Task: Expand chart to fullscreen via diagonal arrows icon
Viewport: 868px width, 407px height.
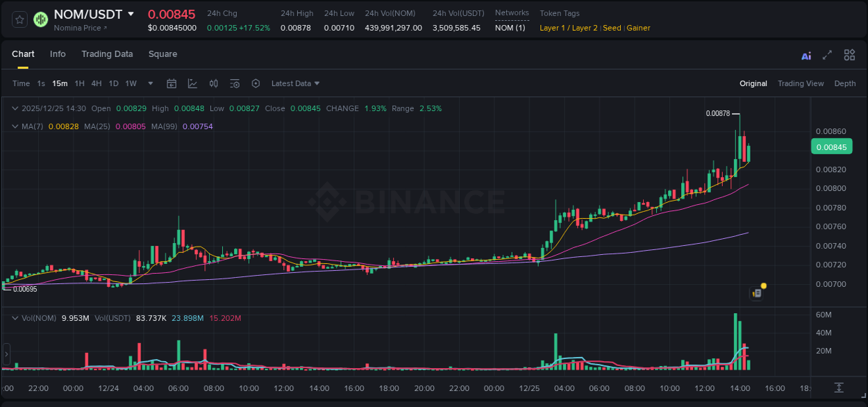Action: click(x=826, y=54)
